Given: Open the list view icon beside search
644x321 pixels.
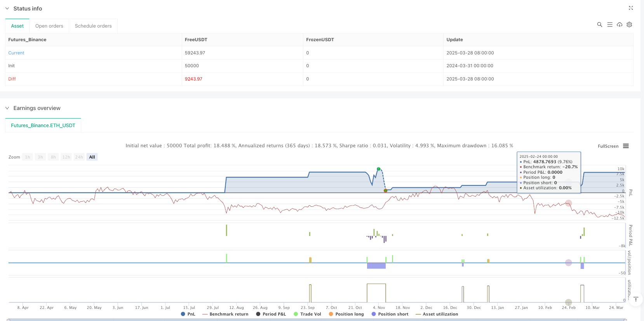Looking at the screenshot, I should pyautogui.click(x=610, y=24).
